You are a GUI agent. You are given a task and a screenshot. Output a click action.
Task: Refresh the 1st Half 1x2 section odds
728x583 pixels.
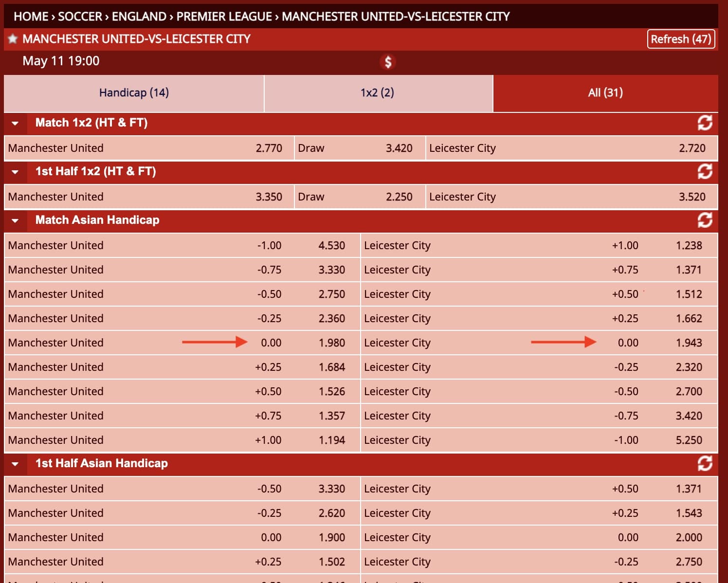[705, 171]
